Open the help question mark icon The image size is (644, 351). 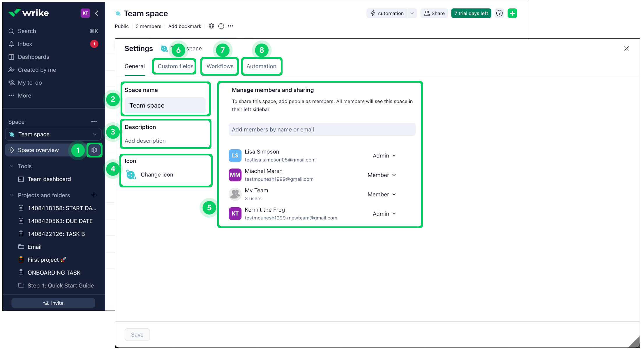[499, 13]
